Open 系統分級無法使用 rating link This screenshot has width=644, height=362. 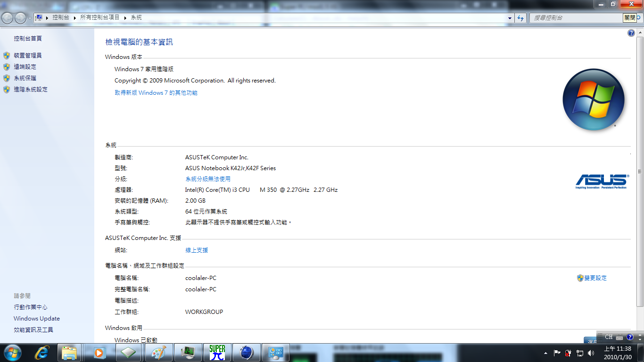point(208,179)
